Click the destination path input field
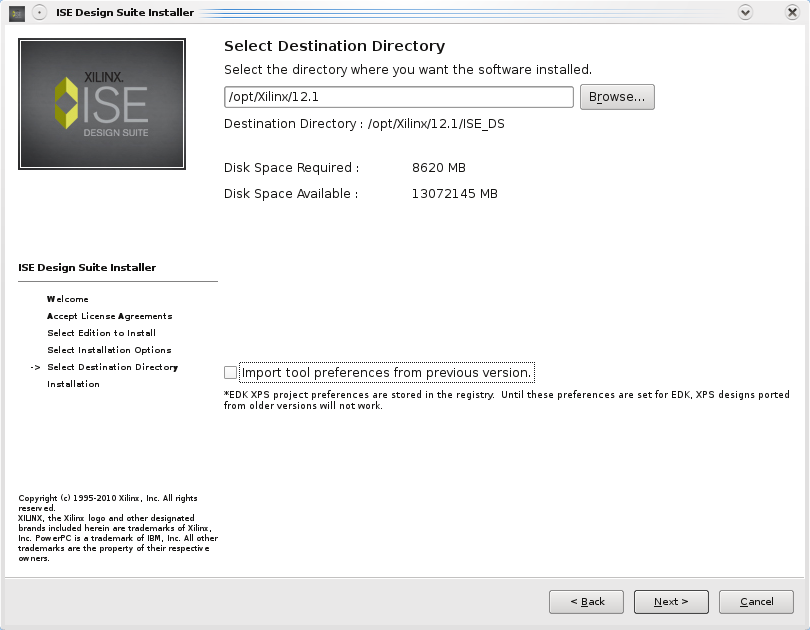 [398, 97]
